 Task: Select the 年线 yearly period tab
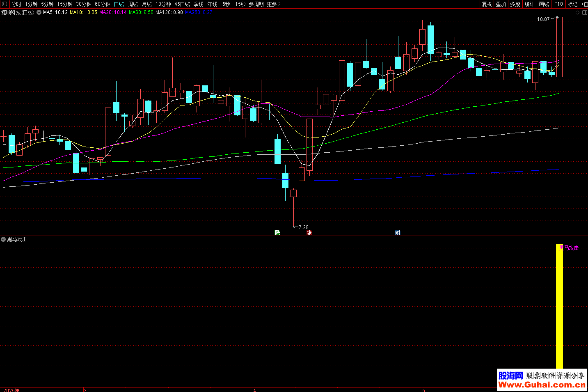tap(213, 4)
